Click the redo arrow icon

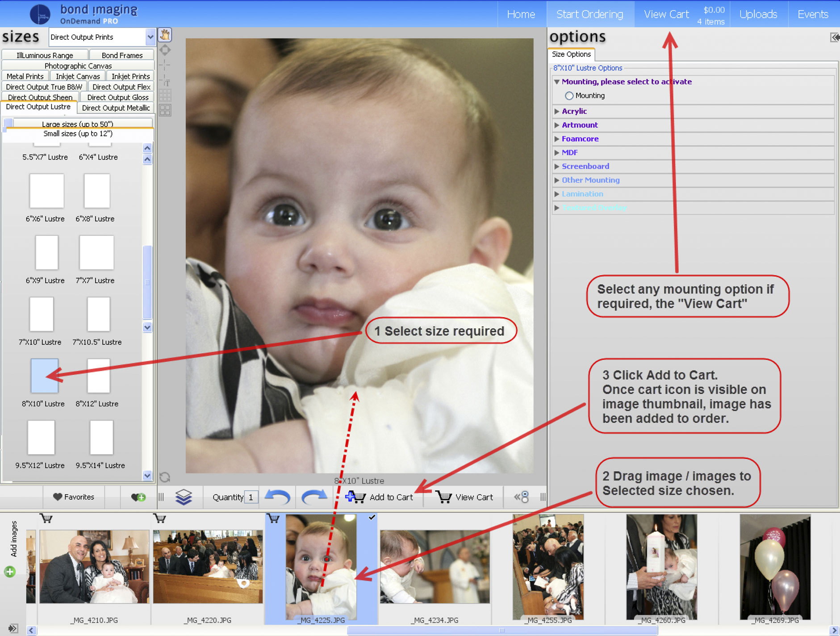(314, 497)
